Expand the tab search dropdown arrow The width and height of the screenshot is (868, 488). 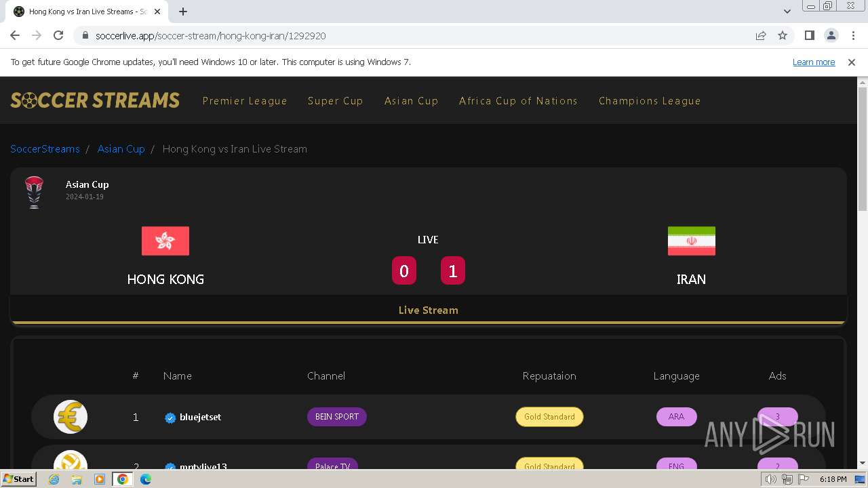(787, 12)
